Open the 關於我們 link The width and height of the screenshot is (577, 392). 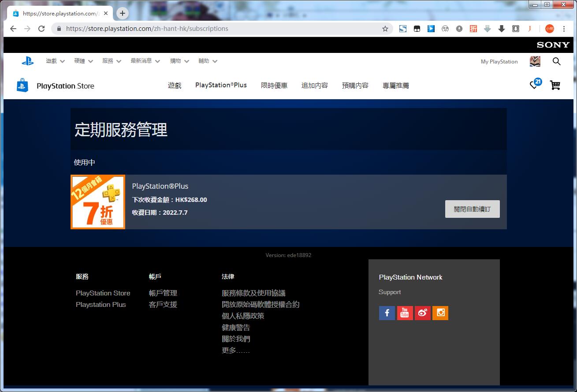(236, 339)
